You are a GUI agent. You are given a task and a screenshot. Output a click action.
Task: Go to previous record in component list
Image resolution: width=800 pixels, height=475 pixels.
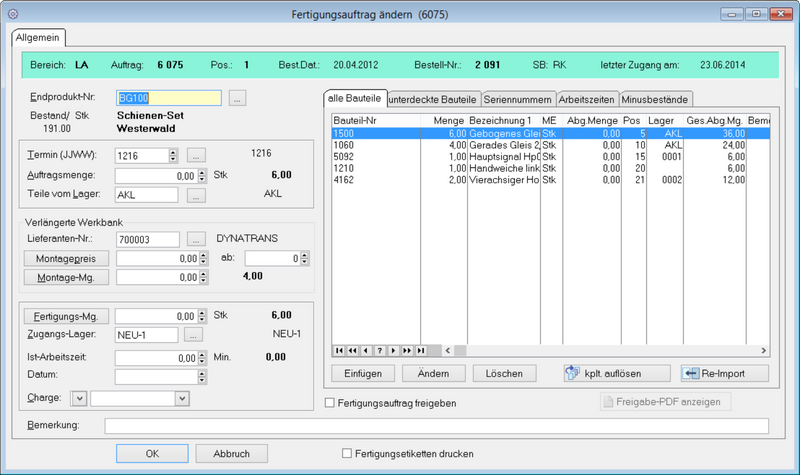(x=367, y=350)
